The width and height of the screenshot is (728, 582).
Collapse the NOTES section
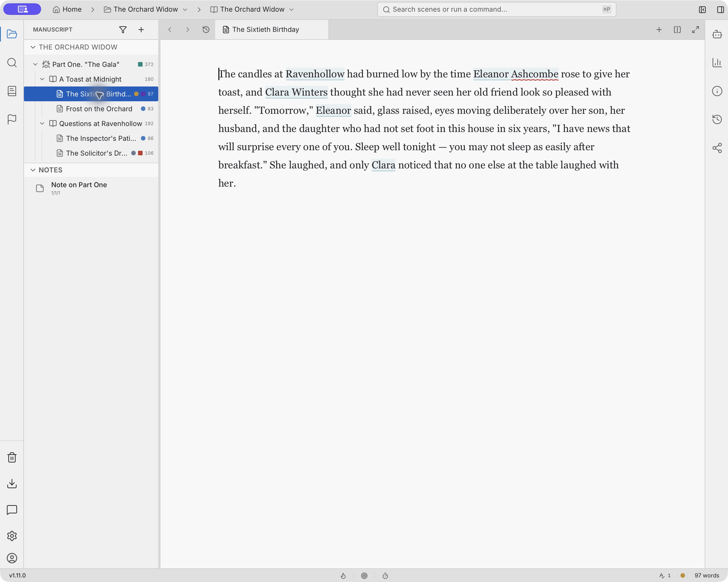(33, 170)
